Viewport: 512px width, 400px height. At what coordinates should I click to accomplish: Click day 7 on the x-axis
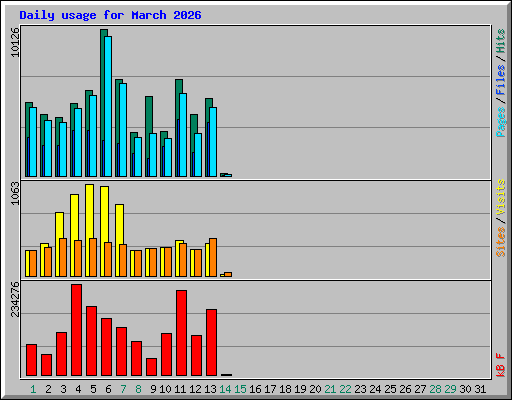pyautogui.click(x=123, y=389)
